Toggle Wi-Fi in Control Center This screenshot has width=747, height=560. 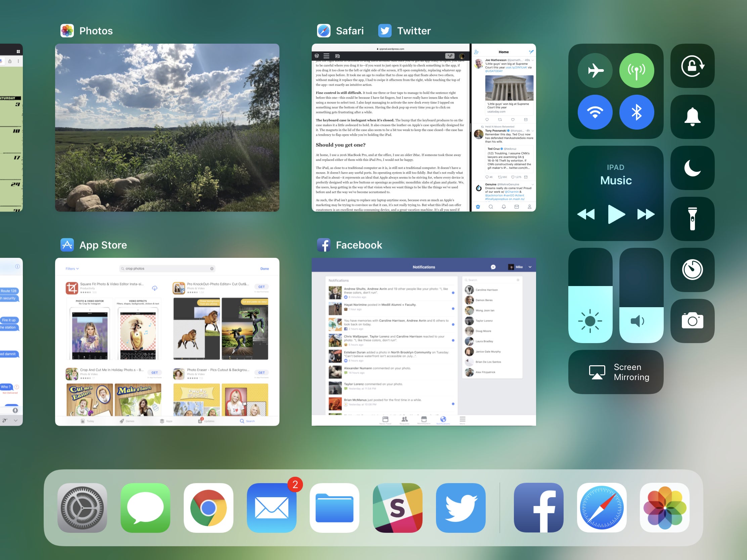pos(595,112)
